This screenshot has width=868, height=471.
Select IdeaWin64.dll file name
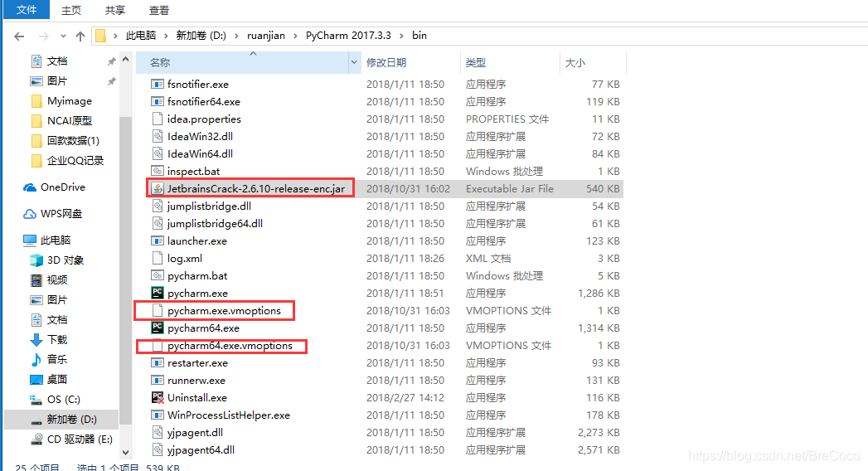[x=200, y=154]
